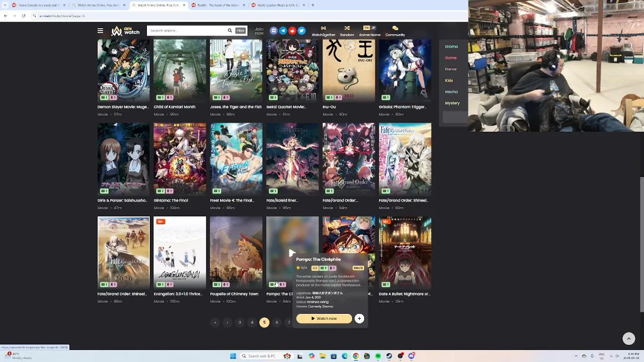Click Watch now in Pompo popup
Screen dimensions: 644x362
(x=324, y=318)
